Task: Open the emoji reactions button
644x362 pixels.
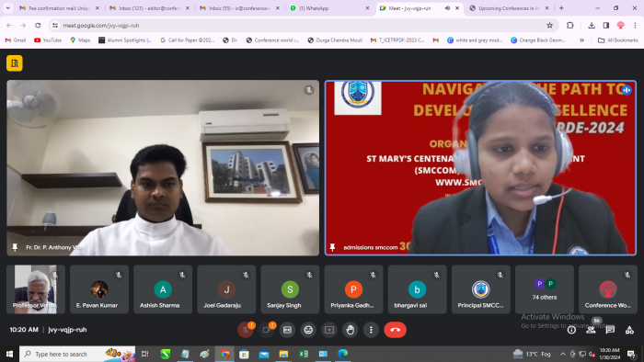Action: coord(308,330)
